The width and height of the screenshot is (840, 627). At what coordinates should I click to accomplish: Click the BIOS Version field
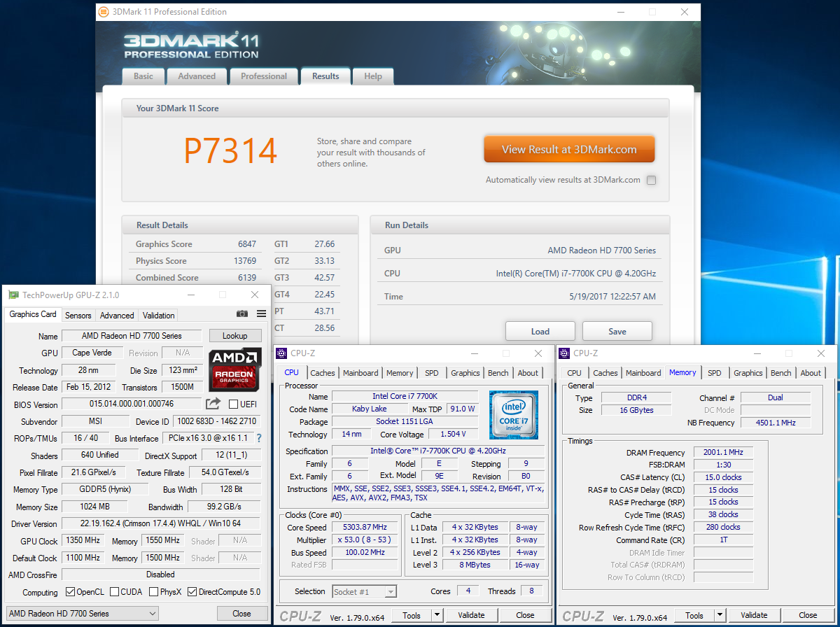[x=132, y=404]
